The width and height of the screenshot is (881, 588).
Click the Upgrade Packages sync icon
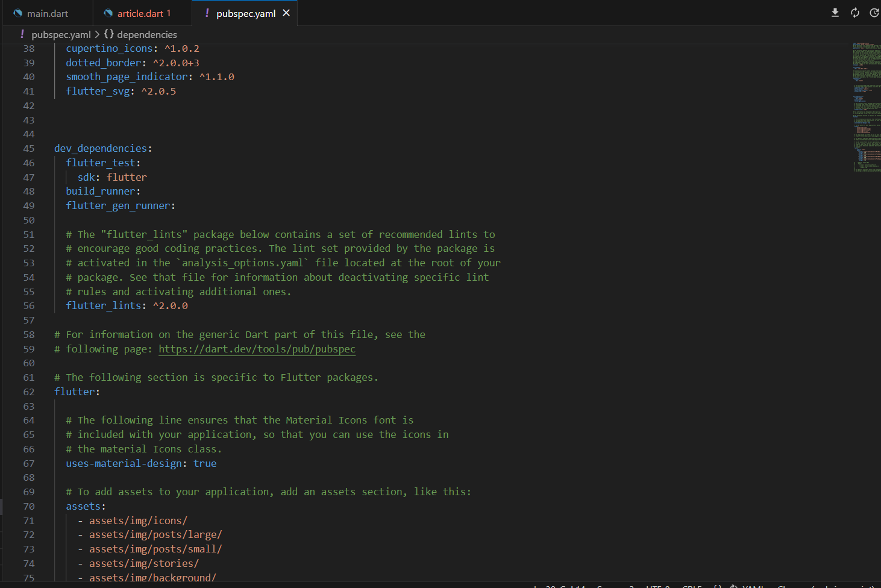click(x=854, y=13)
